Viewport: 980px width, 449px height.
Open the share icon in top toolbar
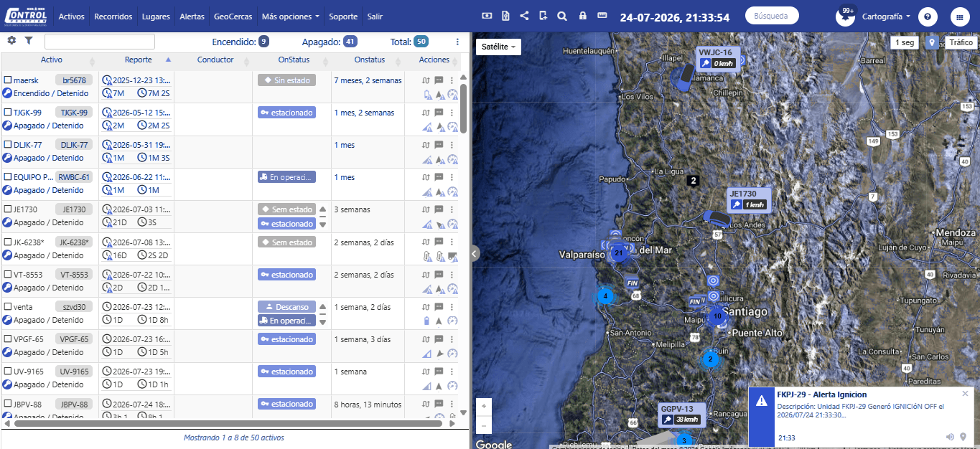pyautogui.click(x=524, y=16)
